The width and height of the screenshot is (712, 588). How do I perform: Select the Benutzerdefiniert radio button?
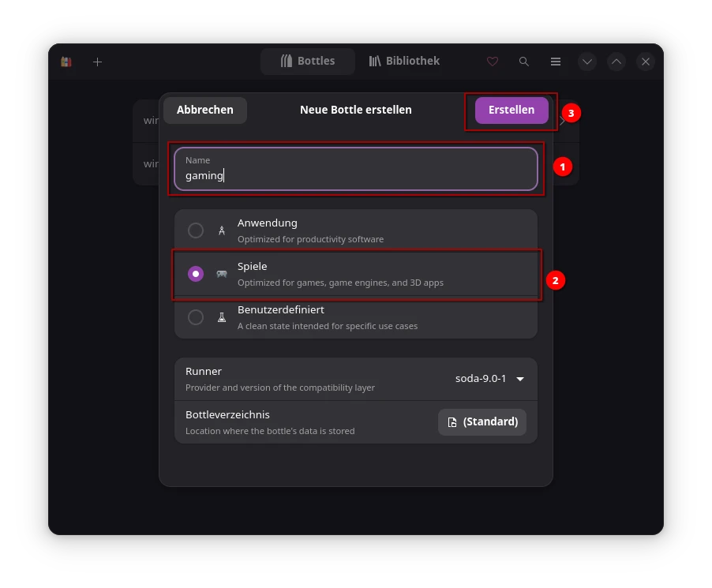tap(196, 317)
